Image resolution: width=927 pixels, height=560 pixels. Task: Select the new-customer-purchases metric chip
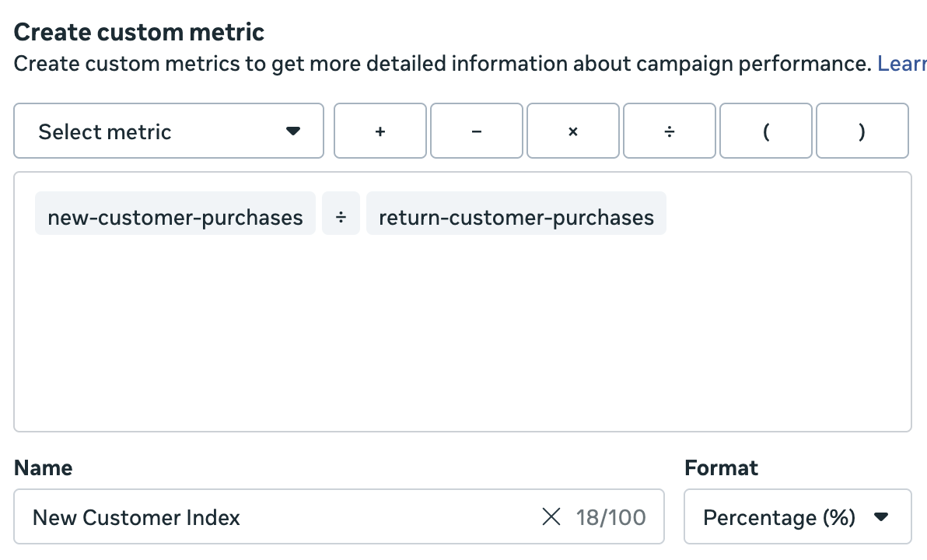(x=175, y=218)
